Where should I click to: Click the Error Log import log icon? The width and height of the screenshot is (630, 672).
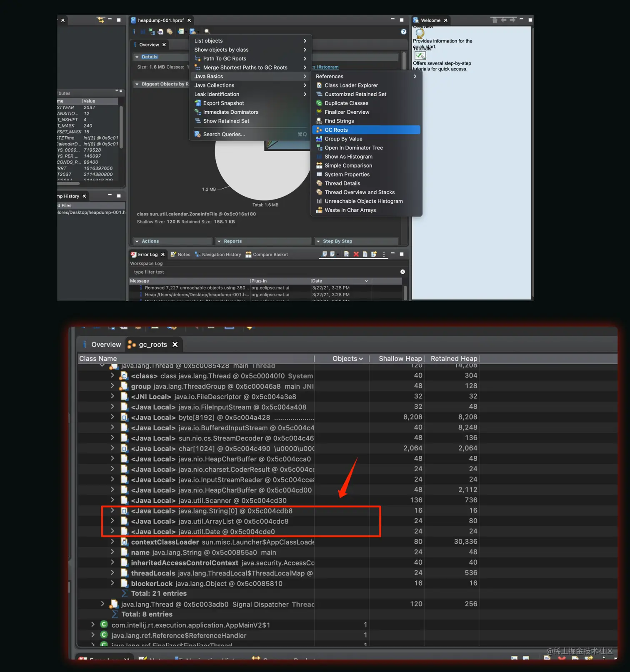pos(332,254)
